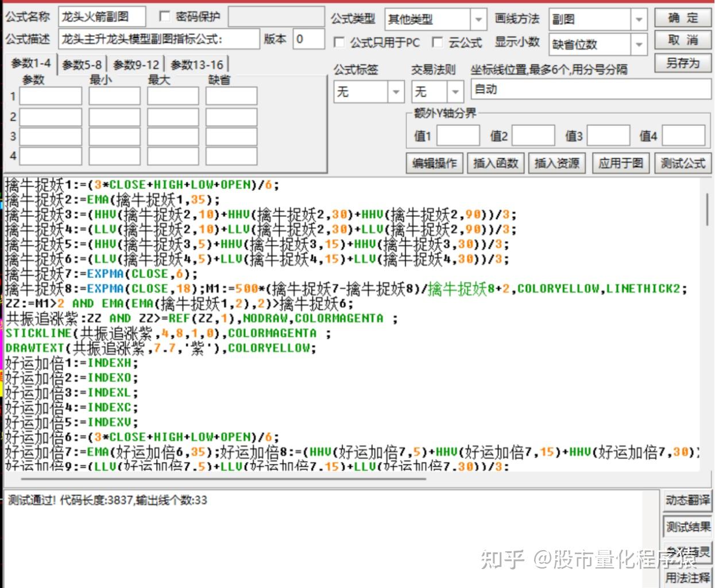Focus the 版本 number field

309,39
